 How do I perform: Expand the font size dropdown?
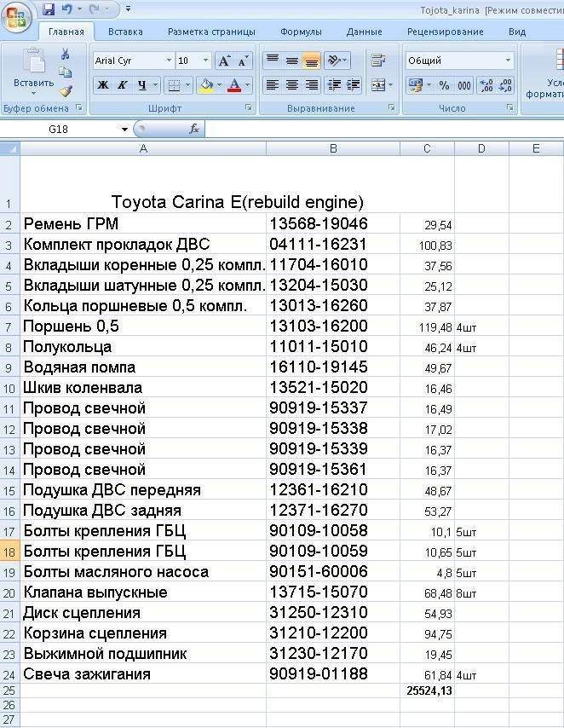(x=205, y=61)
